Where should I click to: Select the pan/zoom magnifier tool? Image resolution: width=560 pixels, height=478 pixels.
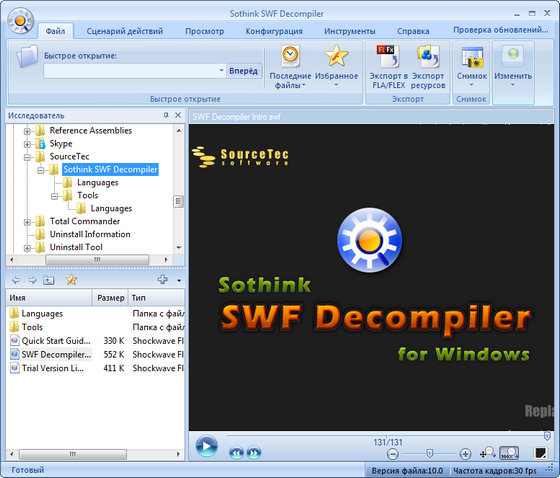[487, 453]
